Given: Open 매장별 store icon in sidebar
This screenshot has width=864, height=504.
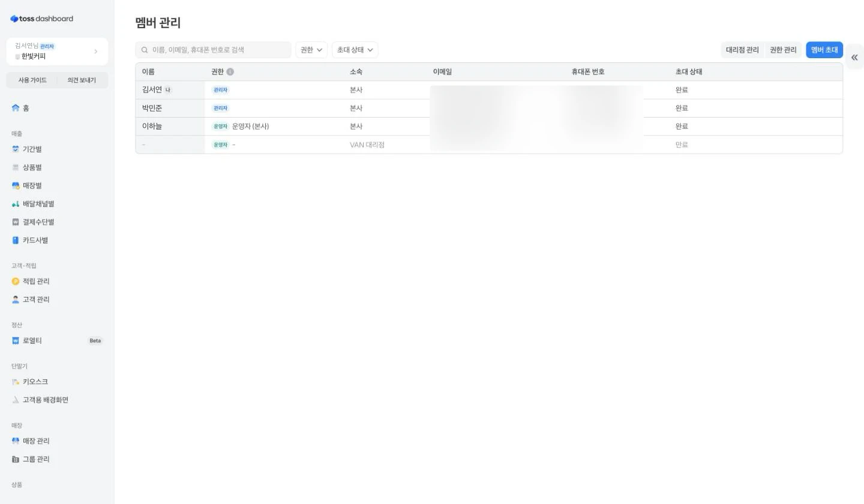Looking at the screenshot, I should pyautogui.click(x=16, y=186).
